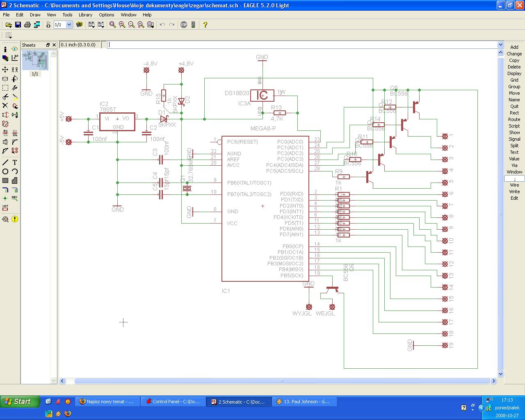Image resolution: width=525 pixels, height=420 pixels.
Task: Select the Rotate tool icon
Action: point(15,79)
